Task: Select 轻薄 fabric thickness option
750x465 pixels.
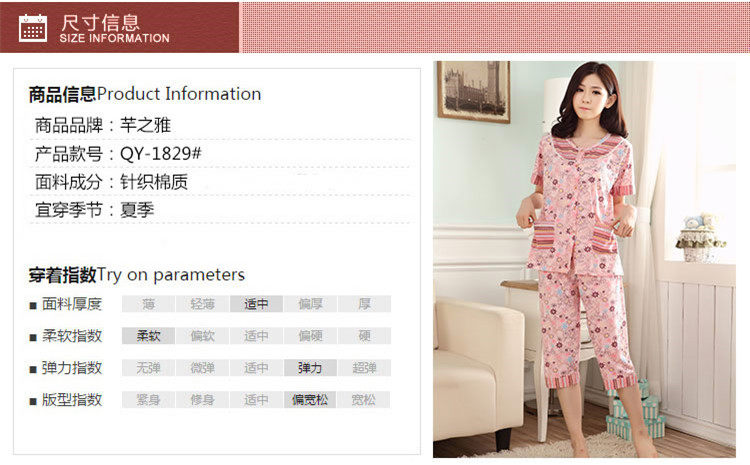Action: point(202,304)
